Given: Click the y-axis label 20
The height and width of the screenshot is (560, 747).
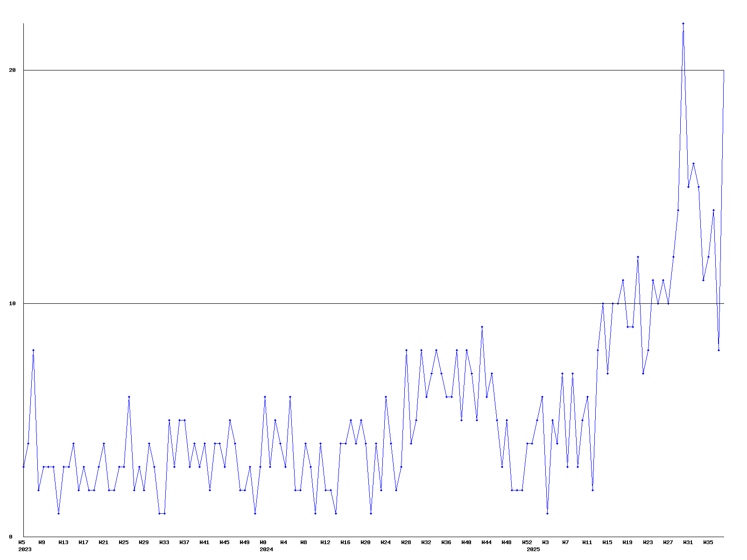Looking at the screenshot, I should click(x=12, y=70).
